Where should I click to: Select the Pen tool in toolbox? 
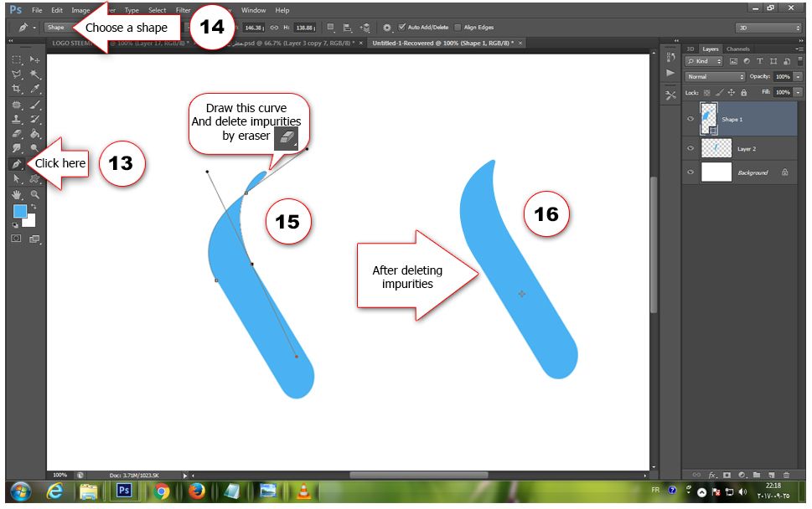tap(17, 164)
